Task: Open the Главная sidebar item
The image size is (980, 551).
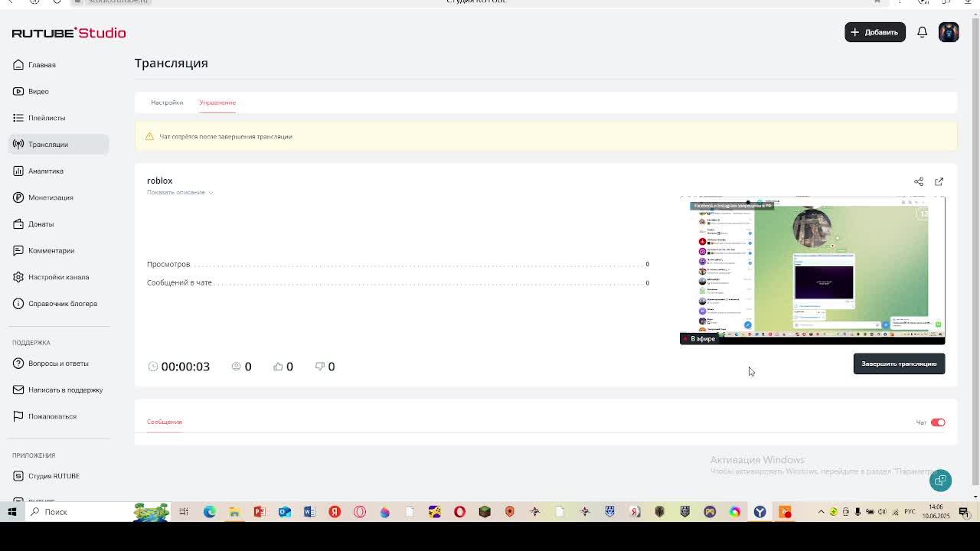Action: (42, 65)
